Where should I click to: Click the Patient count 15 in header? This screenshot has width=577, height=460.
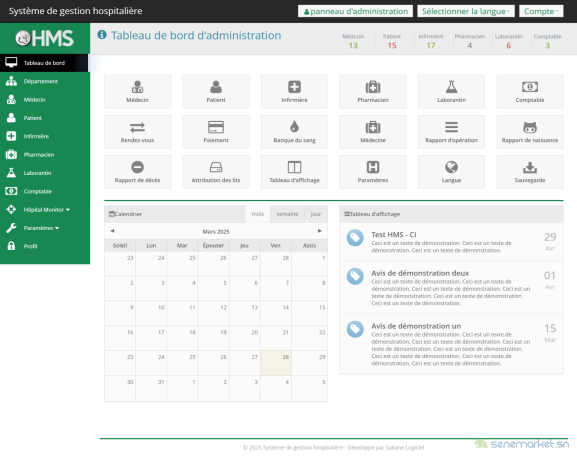(x=392, y=46)
